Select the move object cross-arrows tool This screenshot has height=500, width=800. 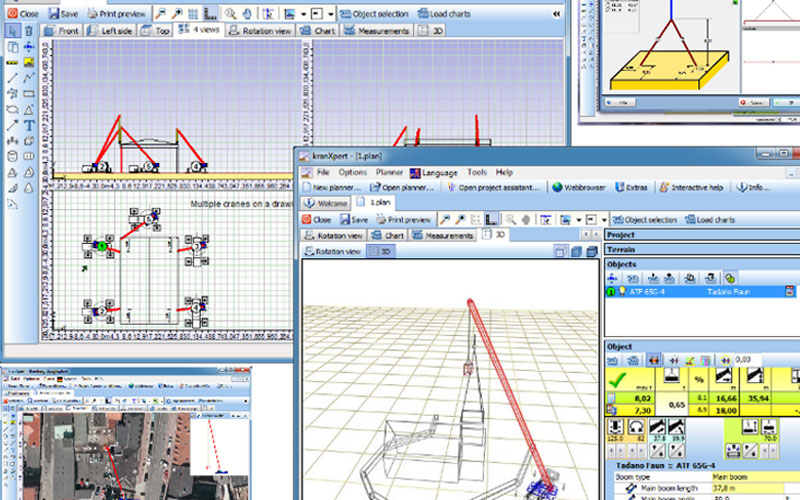(x=29, y=47)
